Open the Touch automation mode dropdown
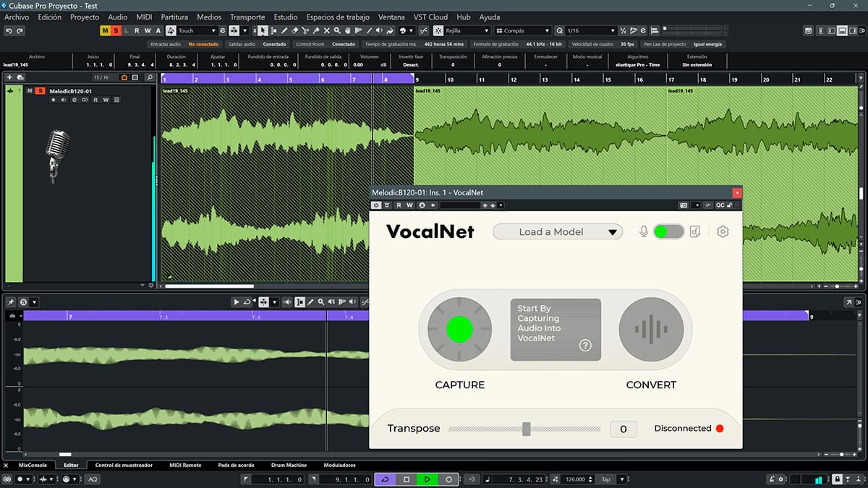868x488 pixels. pos(197,31)
